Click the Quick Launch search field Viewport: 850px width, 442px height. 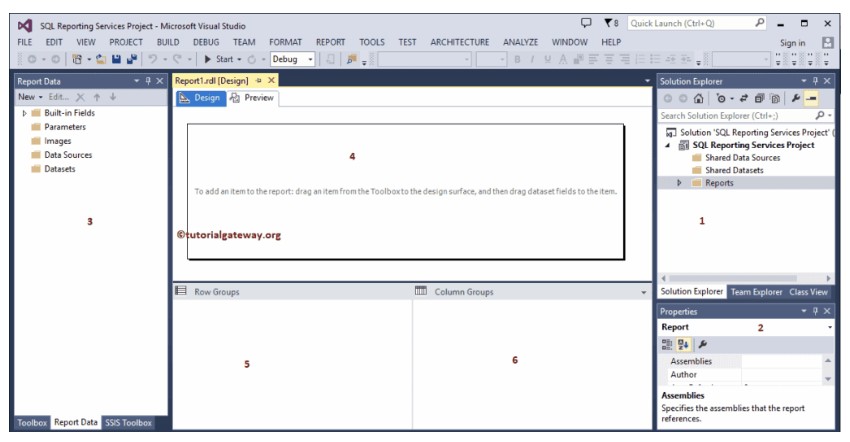[x=697, y=23]
